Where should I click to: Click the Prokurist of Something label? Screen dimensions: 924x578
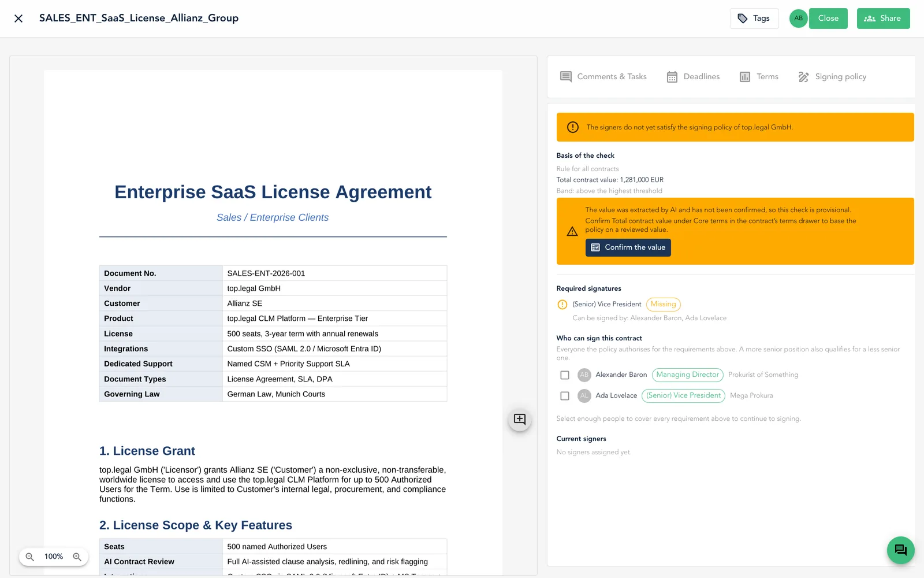point(763,375)
